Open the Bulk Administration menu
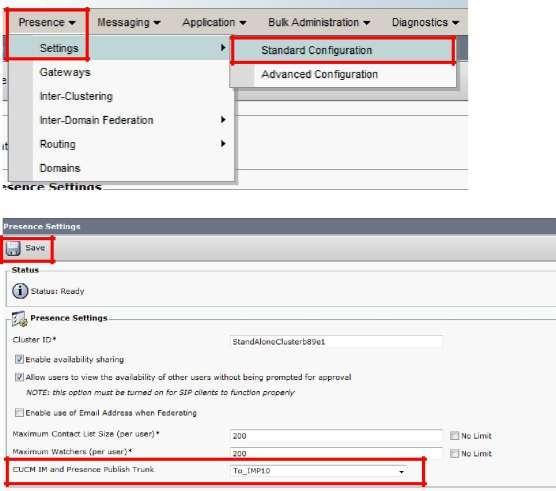The width and height of the screenshot is (556, 491). point(319,22)
